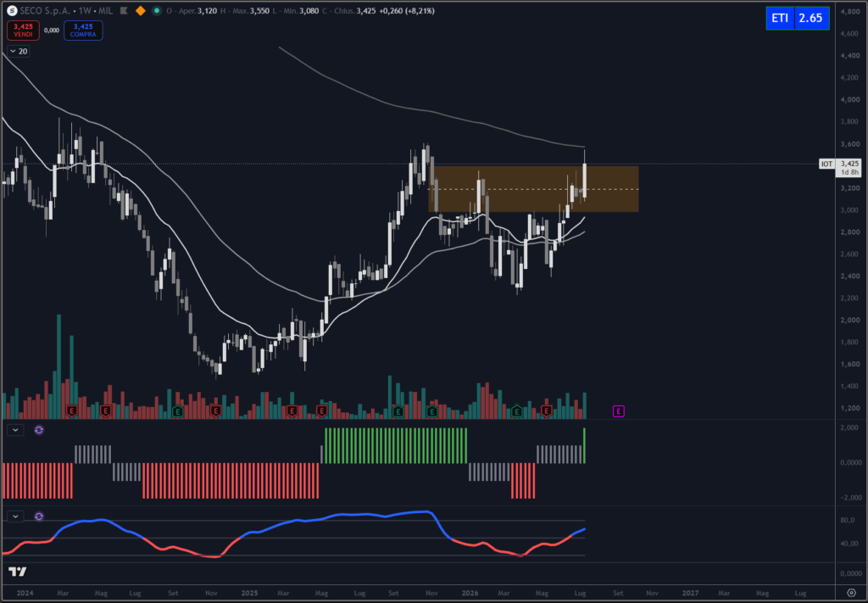Click the ETI 2.65 label box
Image resolution: width=868 pixels, height=603 pixels.
pyautogui.click(x=797, y=19)
